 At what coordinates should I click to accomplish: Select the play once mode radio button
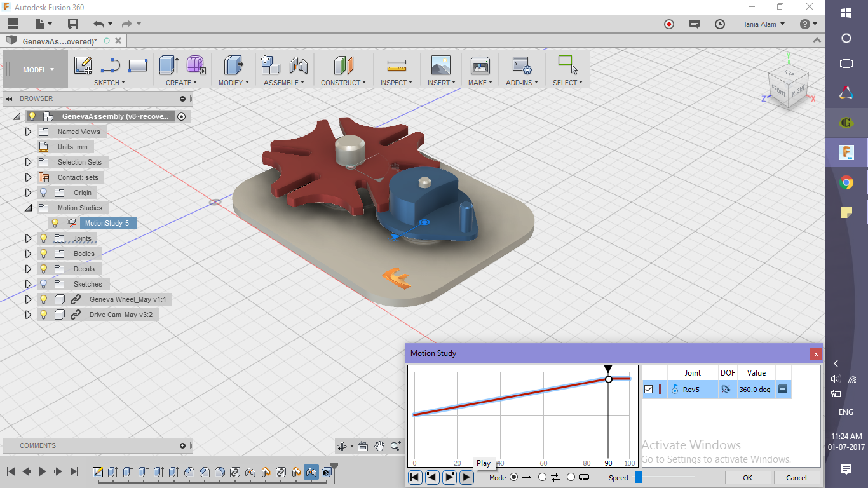pyautogui.click(x=514, y=477)
